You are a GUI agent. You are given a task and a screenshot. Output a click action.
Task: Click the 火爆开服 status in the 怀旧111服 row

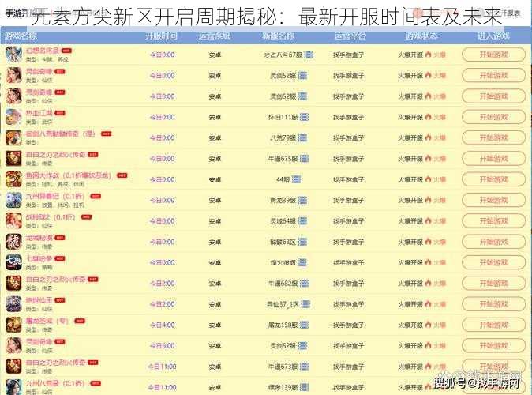[x=410, y=117]
